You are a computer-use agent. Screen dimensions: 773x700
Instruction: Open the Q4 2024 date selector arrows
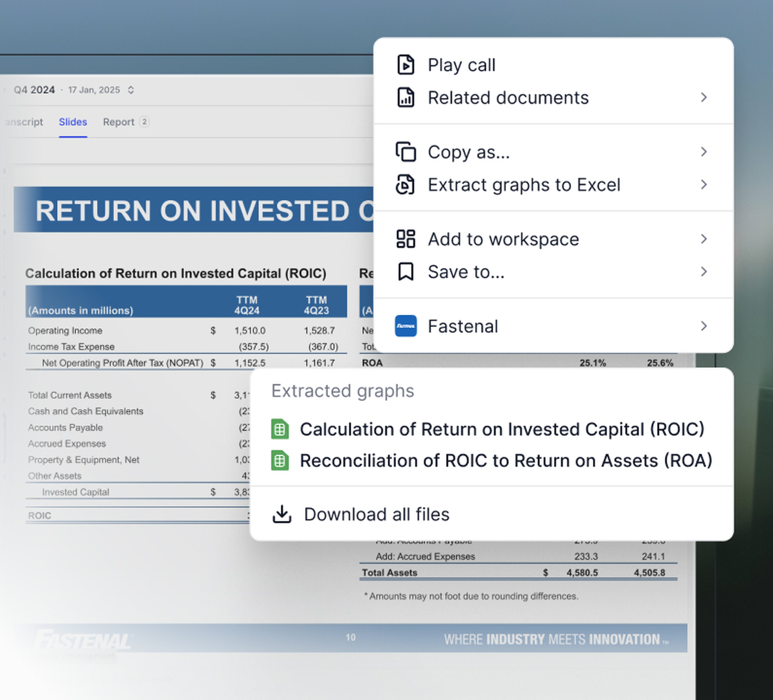[131, 90]
